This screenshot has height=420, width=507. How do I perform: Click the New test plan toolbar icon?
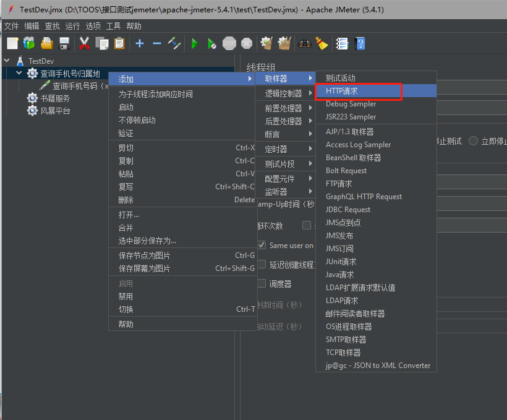click(12, 43)
